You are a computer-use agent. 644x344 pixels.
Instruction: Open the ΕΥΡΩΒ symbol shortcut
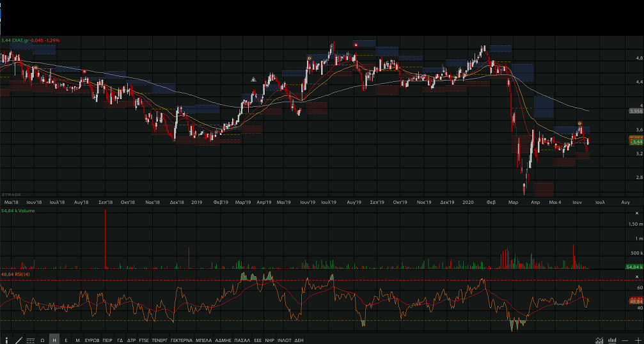point(92,340)
